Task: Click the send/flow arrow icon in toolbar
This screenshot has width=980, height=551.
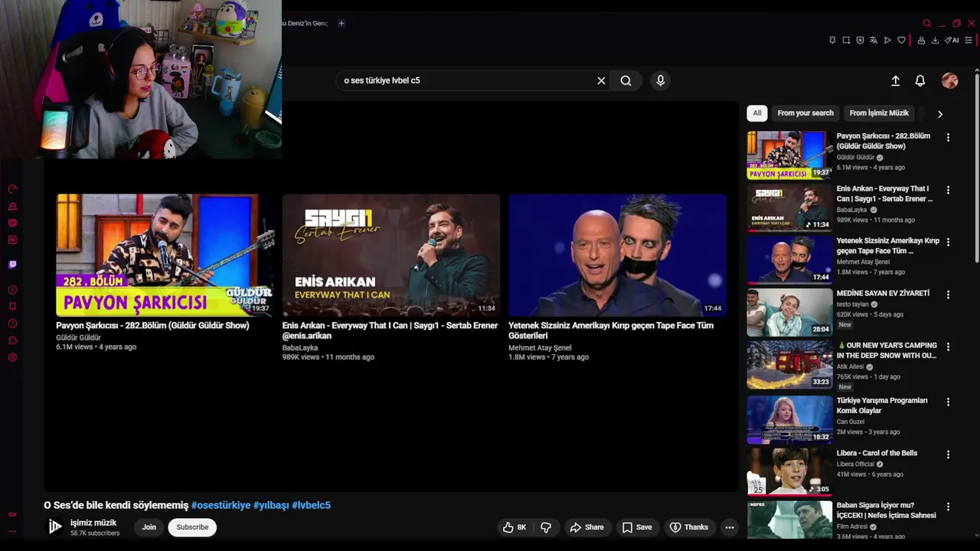Action: tap(887, 41)
